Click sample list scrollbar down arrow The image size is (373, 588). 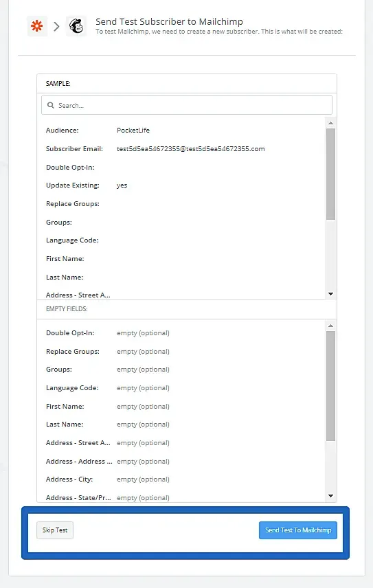tap(330, 294)
